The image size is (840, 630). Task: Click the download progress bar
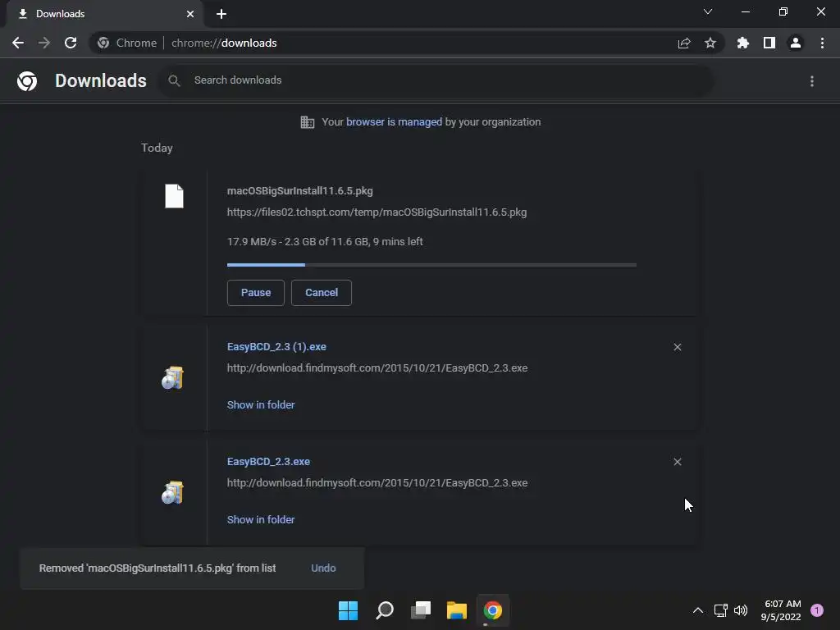coord(431,265)
